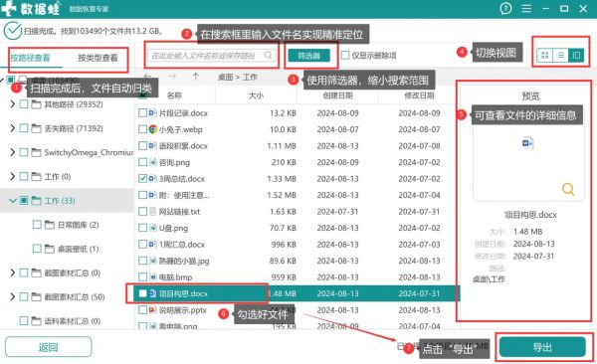Click the search magnifier in the search box
The height and width of the screenshot is (364, 597).
coord(268,56)
